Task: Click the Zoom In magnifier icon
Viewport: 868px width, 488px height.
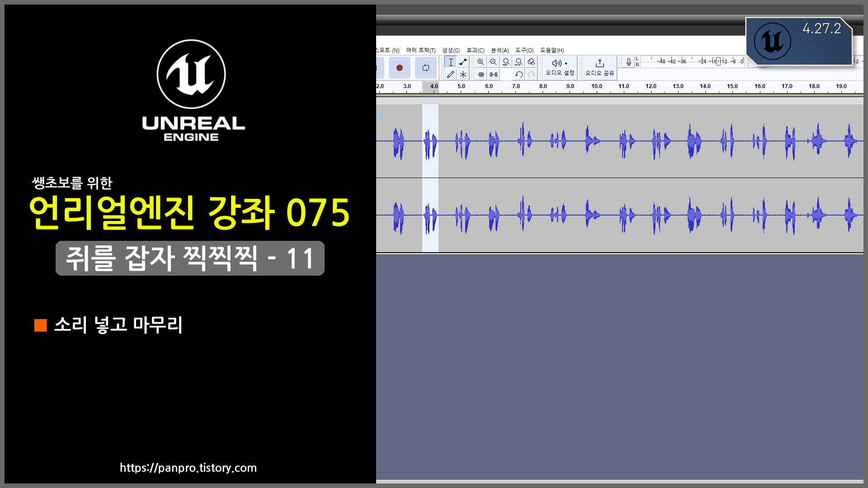Action: (481, 62)
